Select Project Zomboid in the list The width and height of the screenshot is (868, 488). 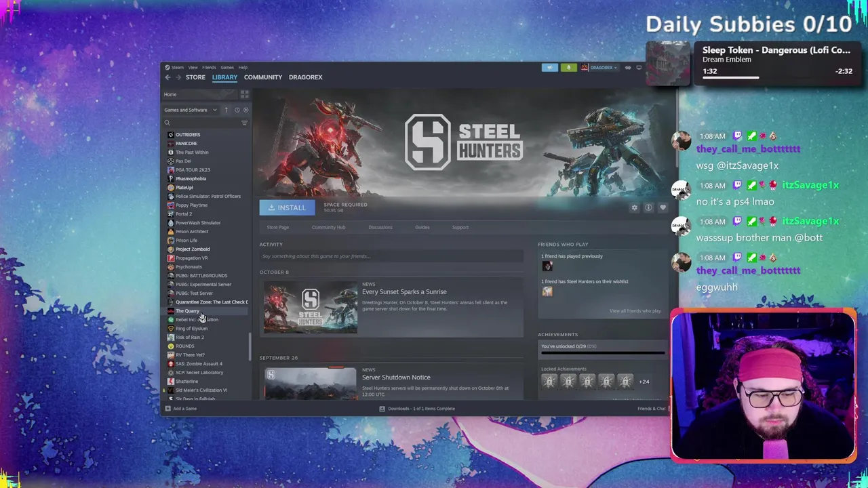(x=207, y=249)
